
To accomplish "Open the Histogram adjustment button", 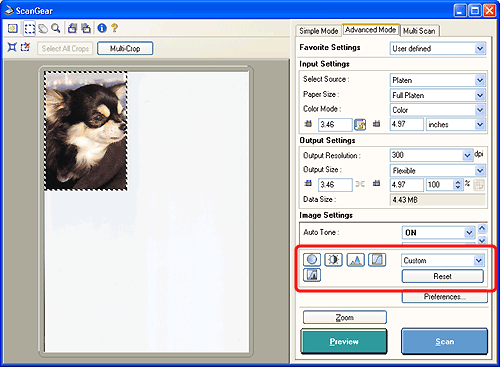I will tap(356, 259).
